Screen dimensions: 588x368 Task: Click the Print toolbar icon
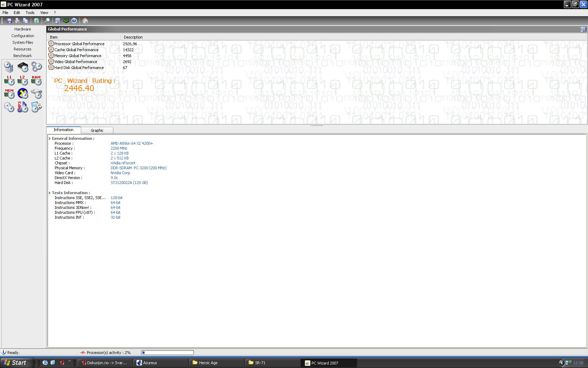tap(17, 21)
